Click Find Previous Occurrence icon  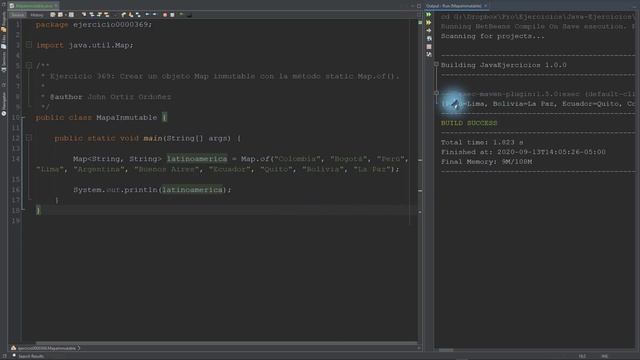(x=92, y=15)
